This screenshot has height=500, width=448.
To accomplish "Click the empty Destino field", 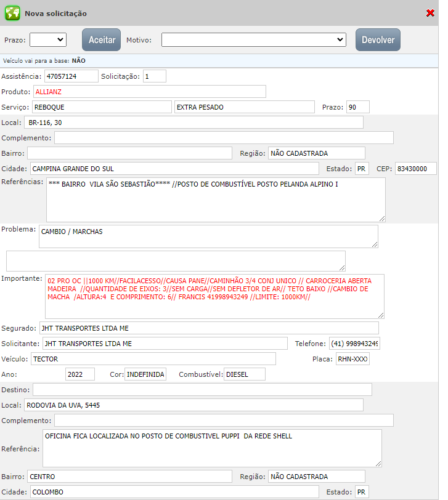I will pyautogui.click(x=202, y=389).
